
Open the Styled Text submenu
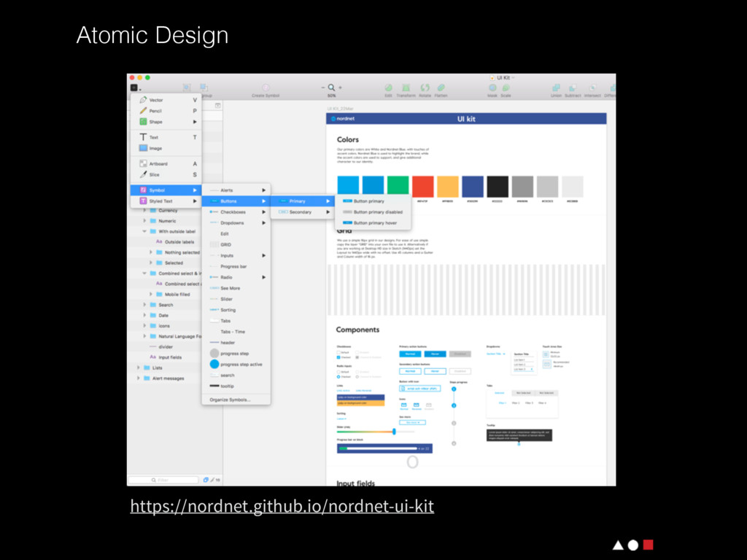166,201
